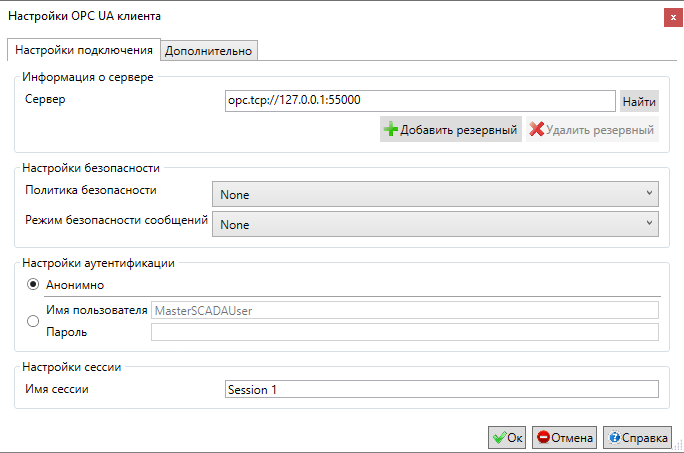Click the Имя пользователя field with MasterSCADAUser
Screen dimensions: 684x453
(404, 310)
